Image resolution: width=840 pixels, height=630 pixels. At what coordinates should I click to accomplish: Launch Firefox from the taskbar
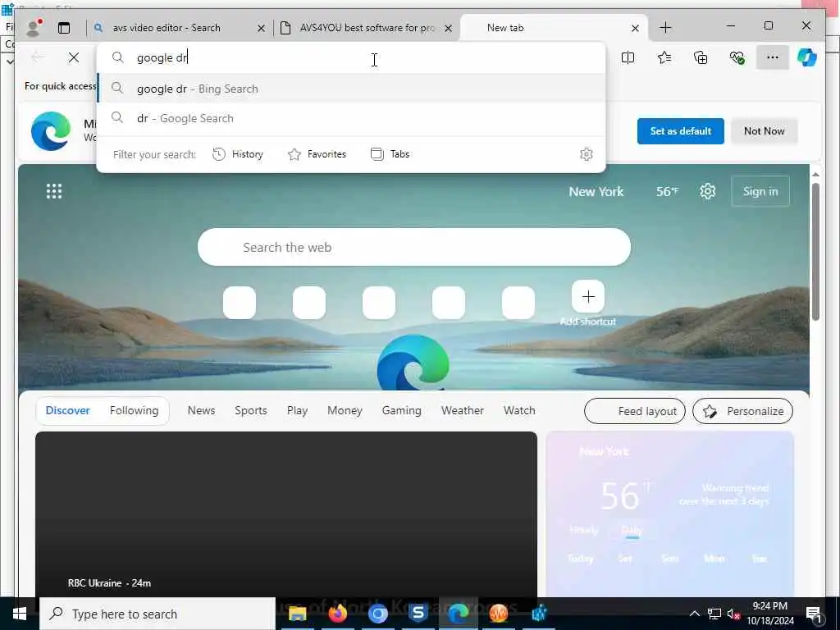pyautogui.click(x=337, y=614)
